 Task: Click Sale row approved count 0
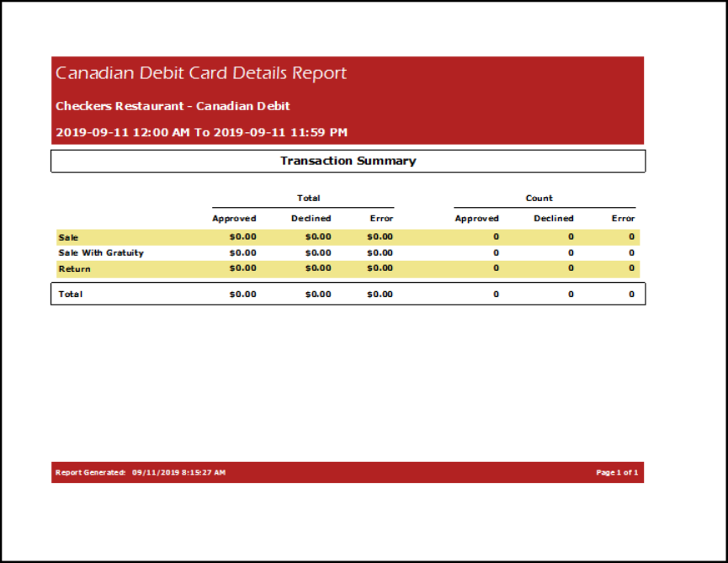pos(496,236)
